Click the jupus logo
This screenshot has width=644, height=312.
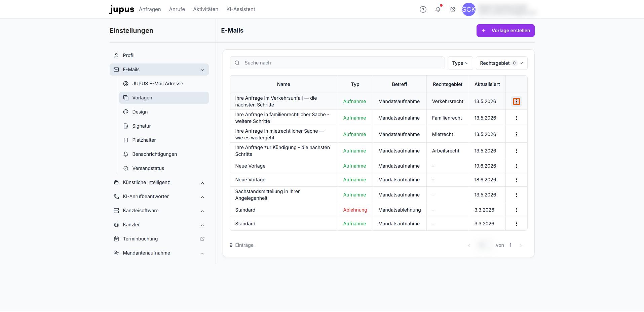tap(121, 9)
